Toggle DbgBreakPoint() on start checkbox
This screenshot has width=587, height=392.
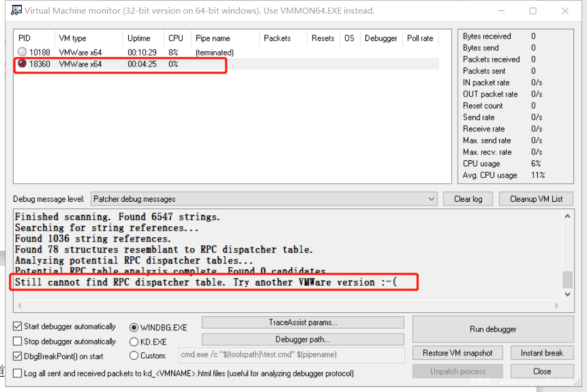(x=18, y=356)
